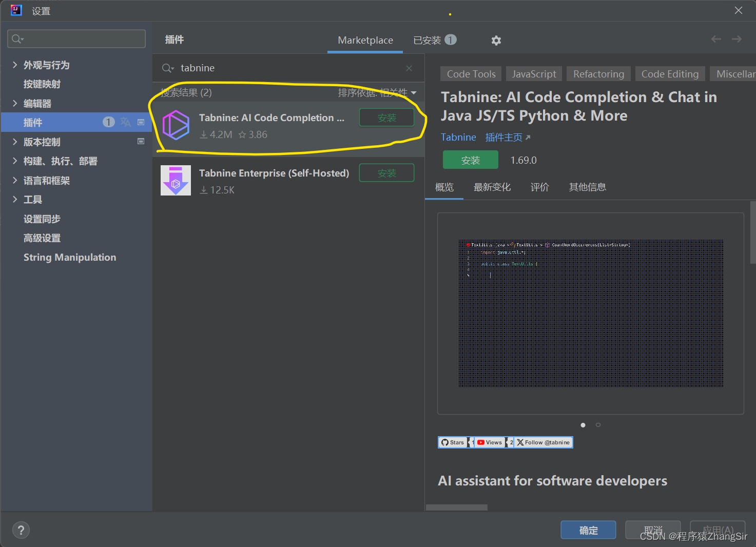Expand the 编辑器 tree node

15,103
